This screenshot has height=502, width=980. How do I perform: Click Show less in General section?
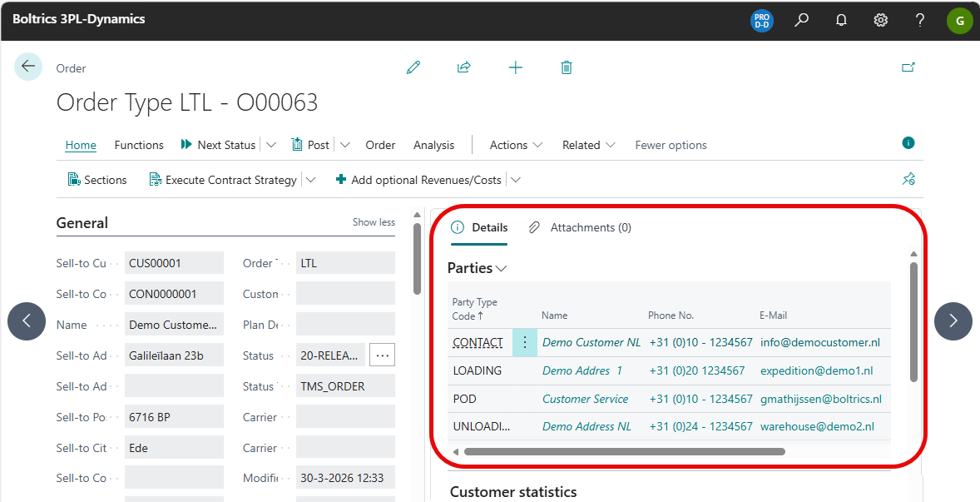point(374,222)
